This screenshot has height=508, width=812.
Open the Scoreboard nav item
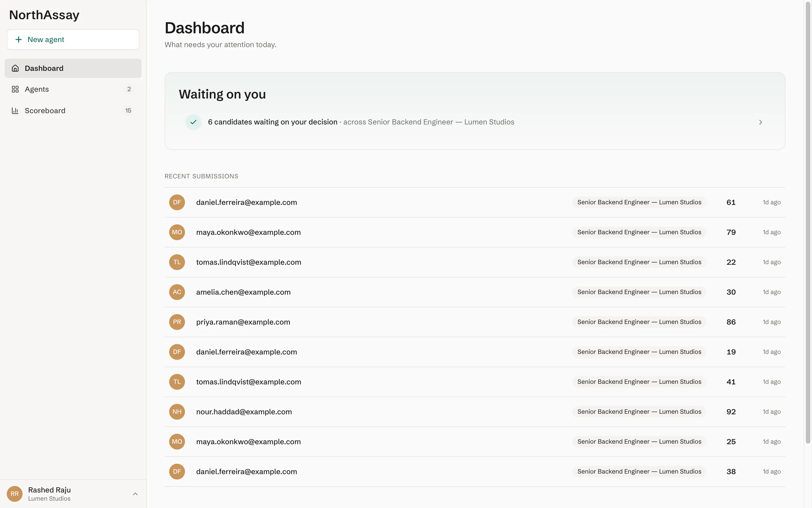(x=73, y=111)
